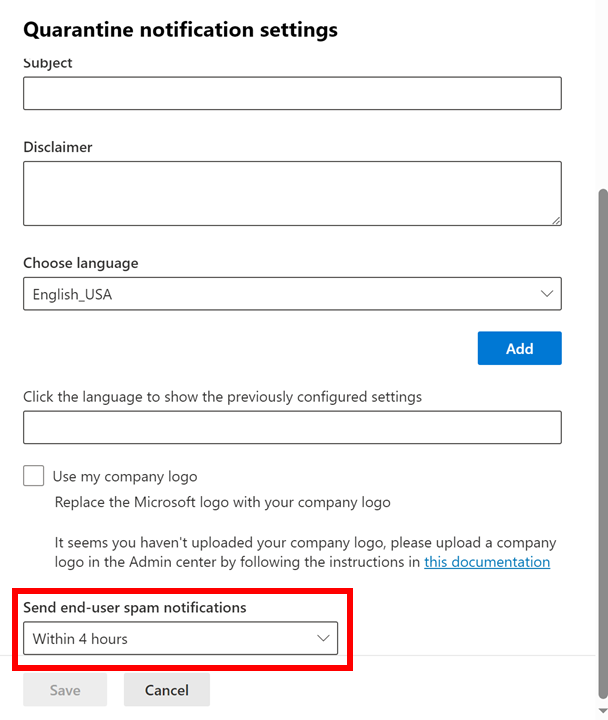Click the 'Use my company logo' label text
Image resolution: width=608 pixels, height=720 pixels.
click(125, 477)
